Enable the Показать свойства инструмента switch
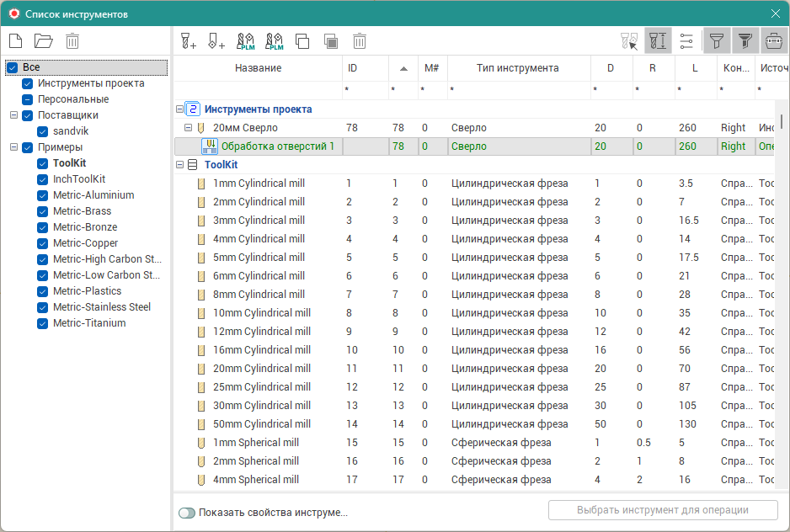Screen dimensions: 790x532 click(186, 512)
